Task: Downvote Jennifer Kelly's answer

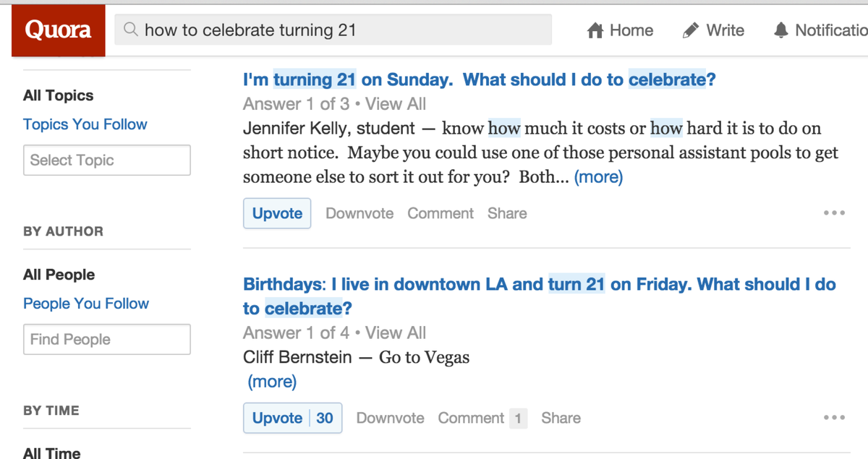Action: pos(359,213)
